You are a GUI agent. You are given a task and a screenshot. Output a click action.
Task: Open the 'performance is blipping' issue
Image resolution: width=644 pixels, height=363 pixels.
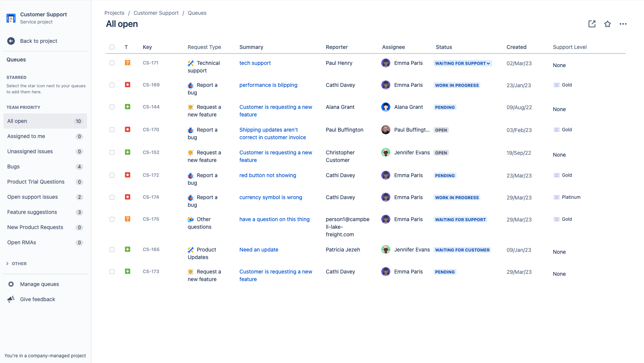click(x=268, y=85)
